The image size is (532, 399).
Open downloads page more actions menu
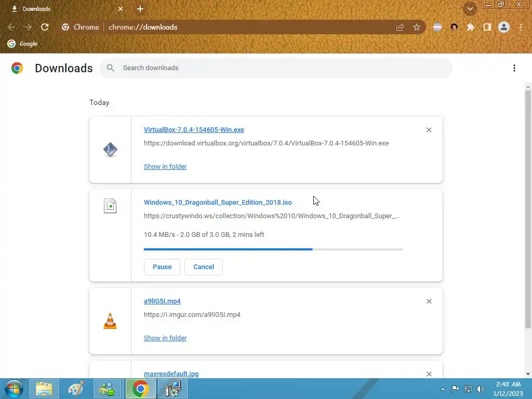click(x=514, y=68)
